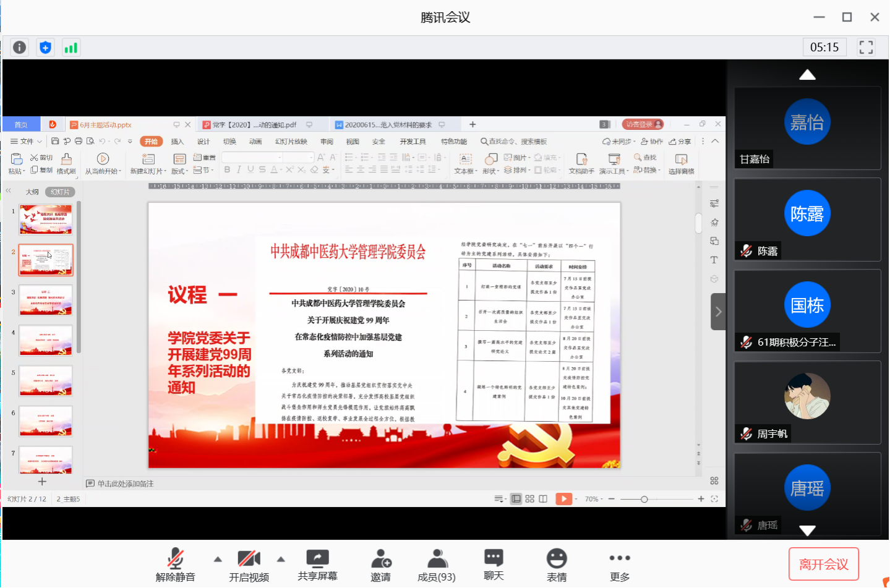
Task: Click the 协作 collaborate button
Action: point(652,142)
